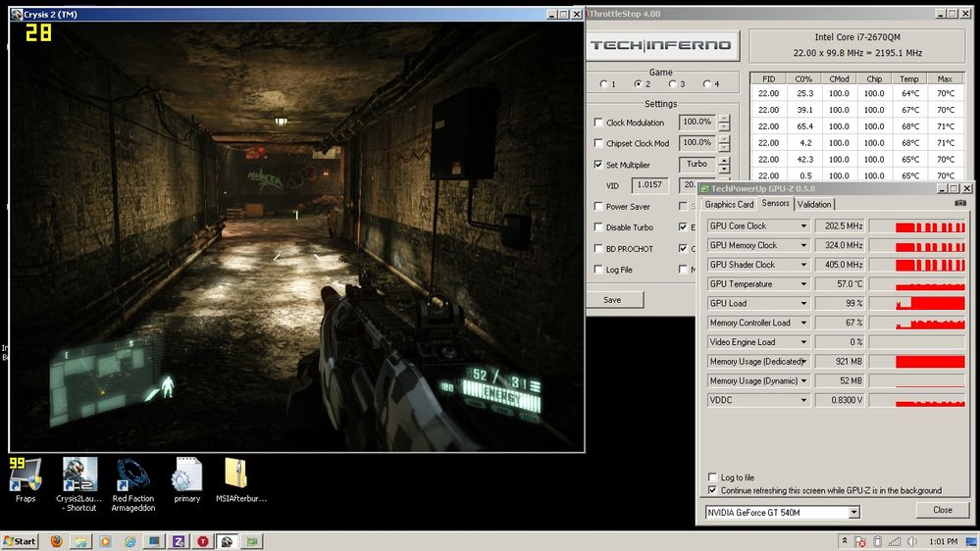Select Game profile 3 radio button
This screenshot has width=980, height=551.
pos(673,83)
